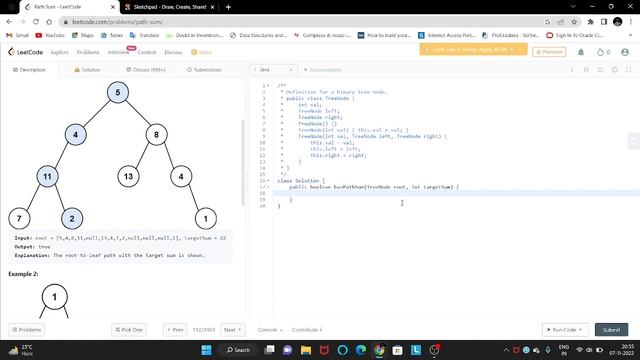The image size is (640, 360).
Task: Open the Java language dropdown
Action: point(273,70)
